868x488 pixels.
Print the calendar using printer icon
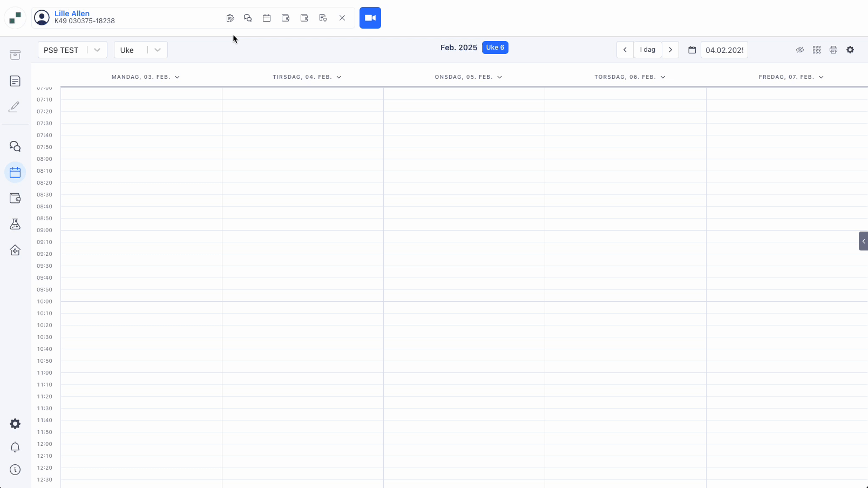coord(833,50)
